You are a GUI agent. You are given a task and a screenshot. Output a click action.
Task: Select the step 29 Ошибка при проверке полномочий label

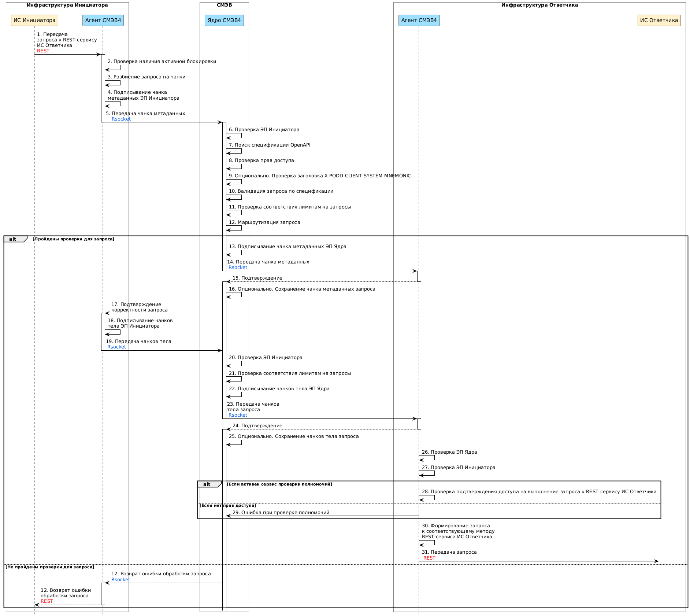(281, 512)
